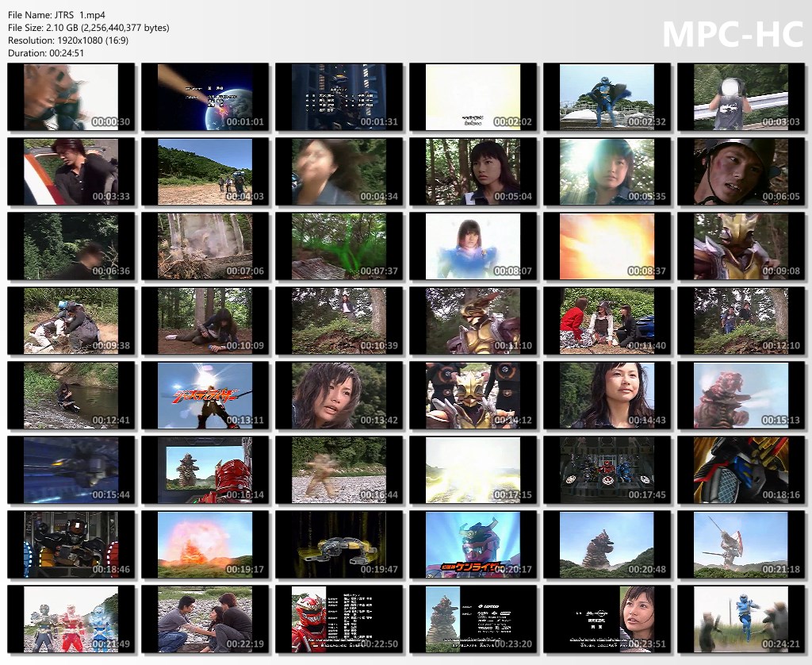View the thumbnail at 00:18:16
Viewport: 812px width, 665px height.
(741, 470)
